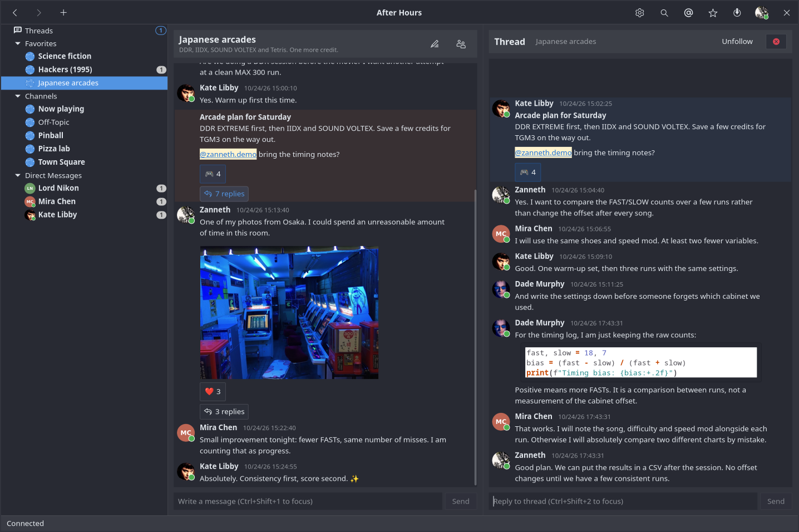Click the Lord Nikon avatar icon in sidebar
The width and height of the screenshot is (799, 532).
(x=30, y=188)
